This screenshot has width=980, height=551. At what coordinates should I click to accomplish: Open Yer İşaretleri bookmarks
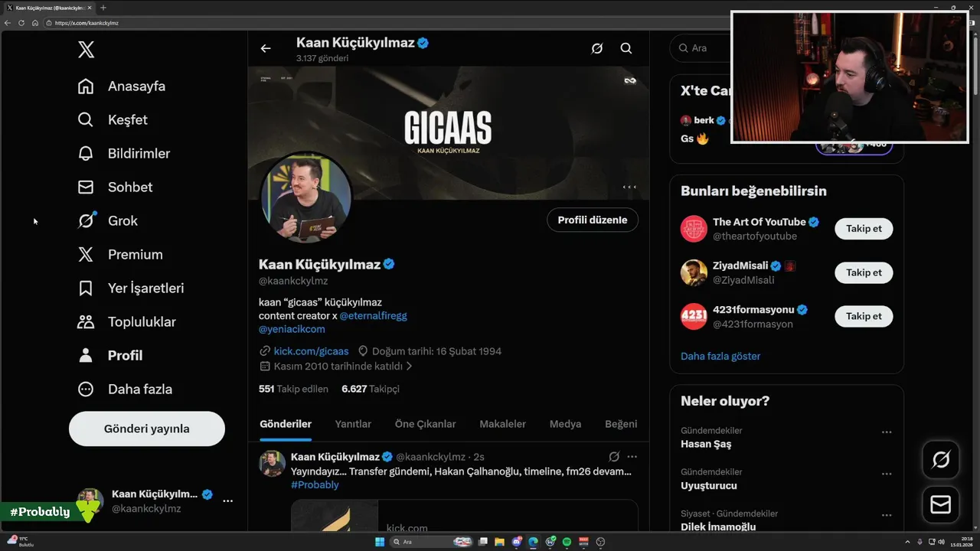click(x=131, y=289)
